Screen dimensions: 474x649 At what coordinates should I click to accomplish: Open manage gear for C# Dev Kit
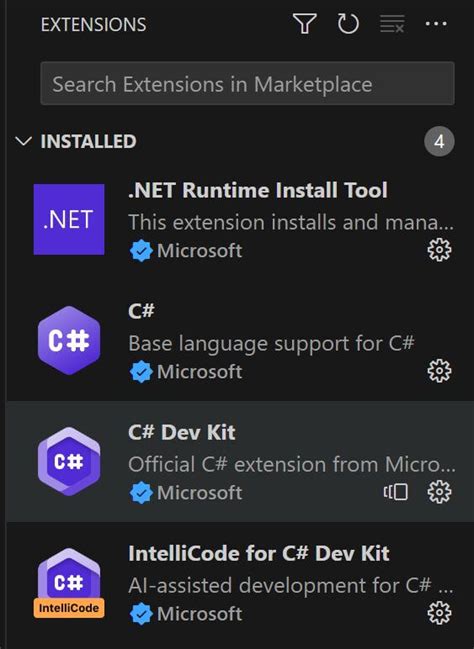coord(439,492)
